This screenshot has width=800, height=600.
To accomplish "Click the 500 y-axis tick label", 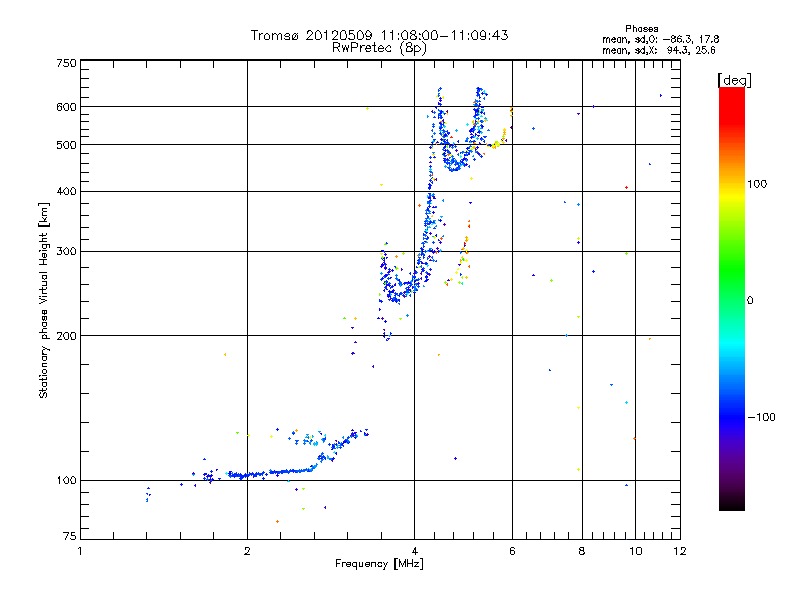I will pos(67,145).
